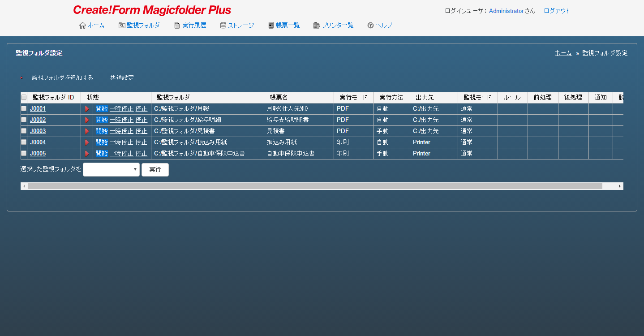Click the Administrator user link
The height and width of the screenshot is (336, 644).
[x=507, y=11]
